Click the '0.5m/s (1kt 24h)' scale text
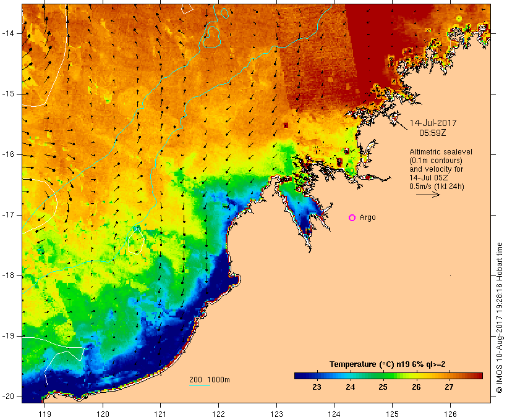Viewport: 507px width, 420px height. point(437,187)
